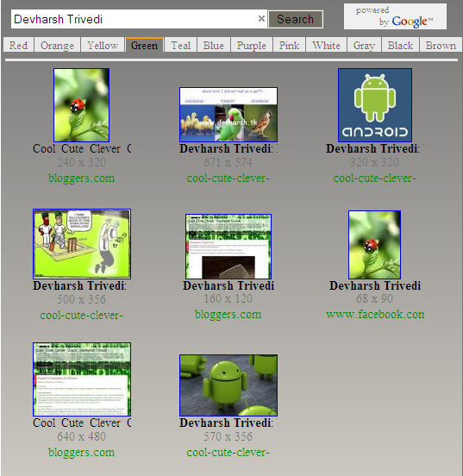Screen dimensions: 463x476
Task: Click cool-cute-clever- link under 320 x 320
Action: pyautogui.click(x=375, y=178)
